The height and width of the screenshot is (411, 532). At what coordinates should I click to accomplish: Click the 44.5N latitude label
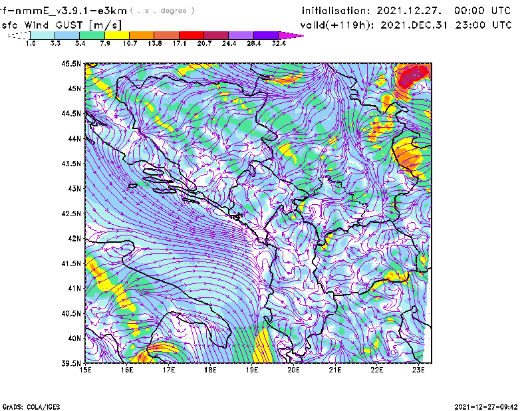[71, 113]
